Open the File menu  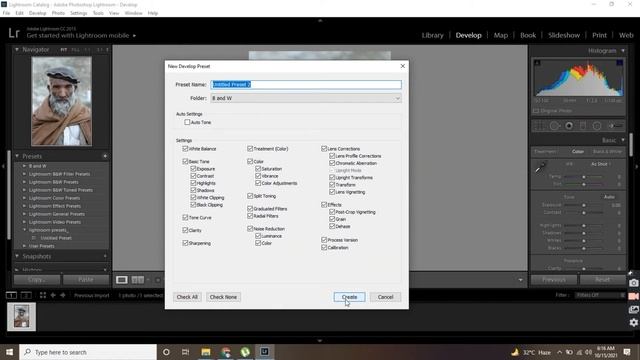point(6,13)
